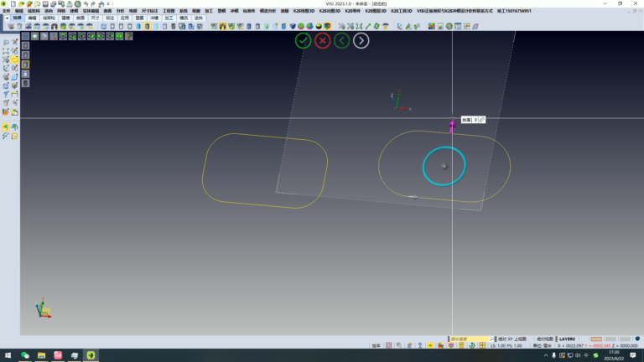Open the 尺寸标注 menu
Image resolution: width=644 pixels, height=362 pixels.
click(149, 11)
